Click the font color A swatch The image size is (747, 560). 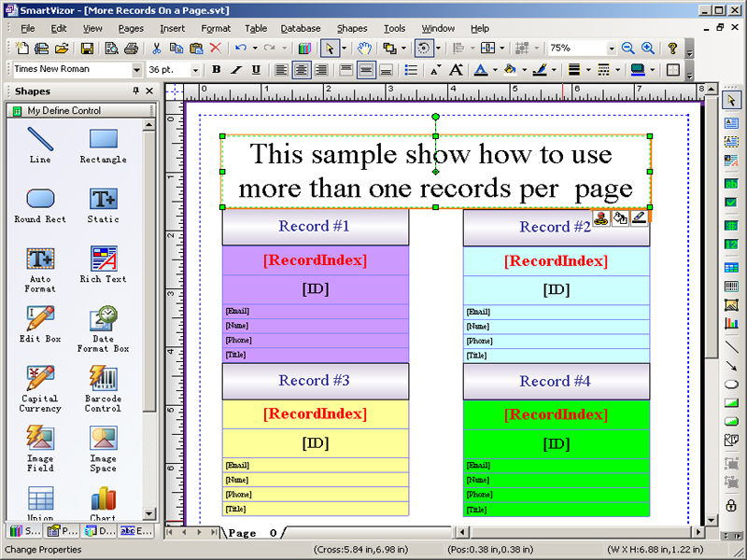(x=481, y=70)
